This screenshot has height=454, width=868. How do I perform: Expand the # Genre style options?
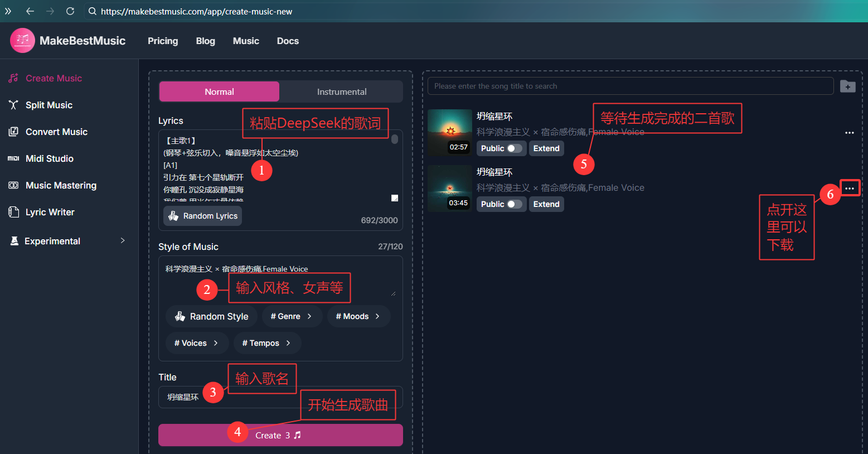coord(292,316)
